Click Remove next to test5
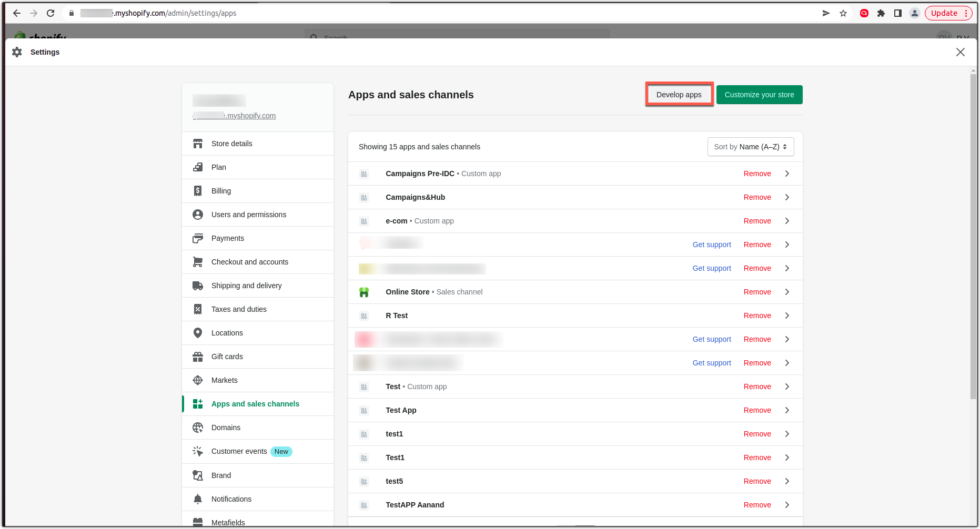 click(x=757, y=481)
